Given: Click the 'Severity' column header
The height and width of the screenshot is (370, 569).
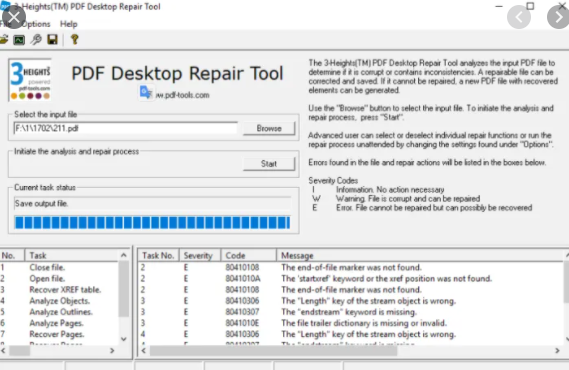Looking at the screenshot, I should pos(200,255).
